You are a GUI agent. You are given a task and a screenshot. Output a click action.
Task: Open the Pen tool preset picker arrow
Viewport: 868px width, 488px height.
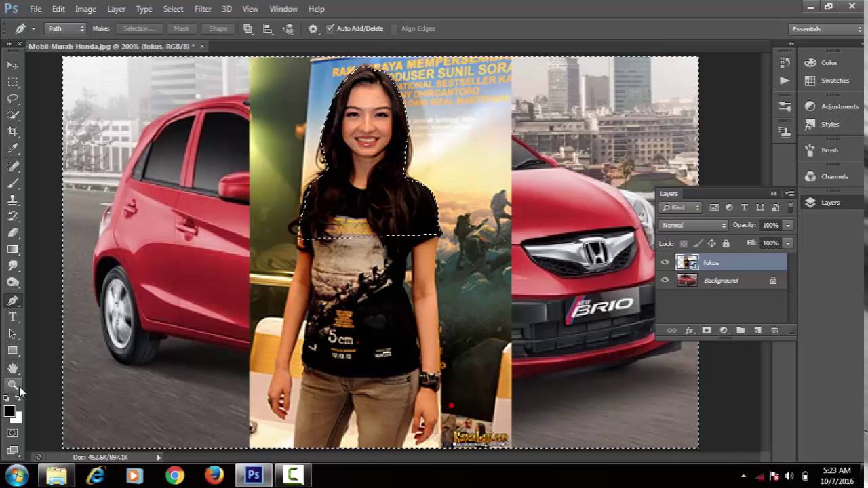click(33, 28)
